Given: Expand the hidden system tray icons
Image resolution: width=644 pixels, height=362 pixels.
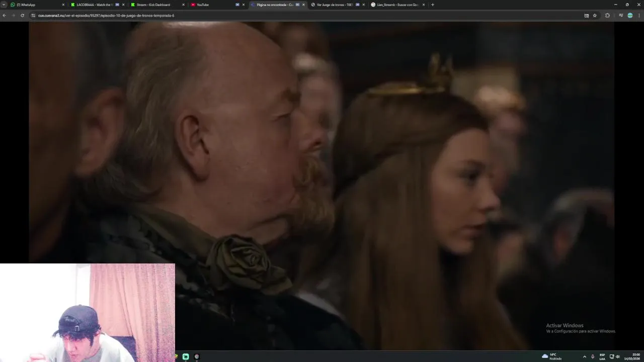Looking at the screenshot, I should [x=584, y=356].
